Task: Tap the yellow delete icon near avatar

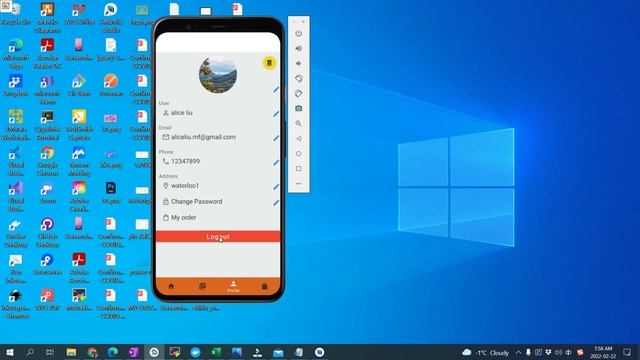Action: pos(269,63)
